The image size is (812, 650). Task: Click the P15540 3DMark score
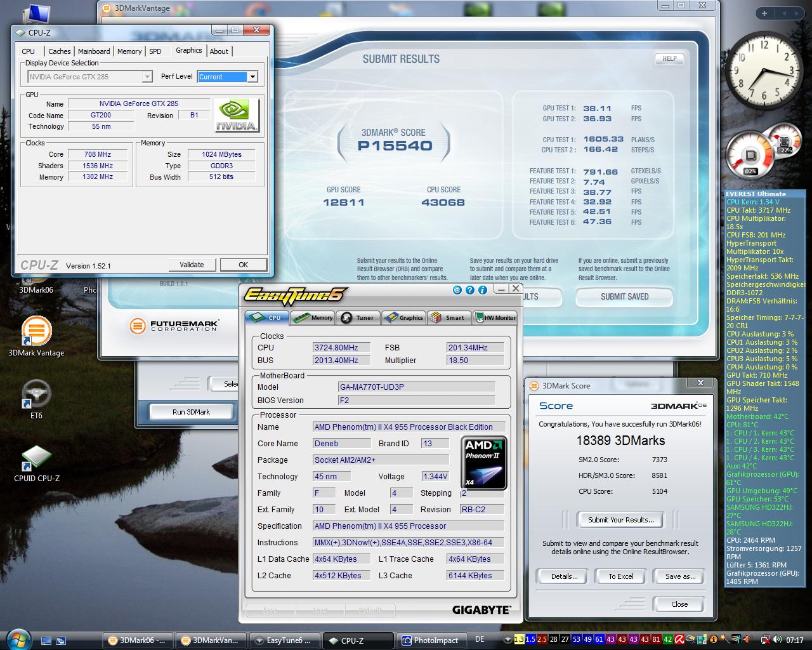(395, 145)
